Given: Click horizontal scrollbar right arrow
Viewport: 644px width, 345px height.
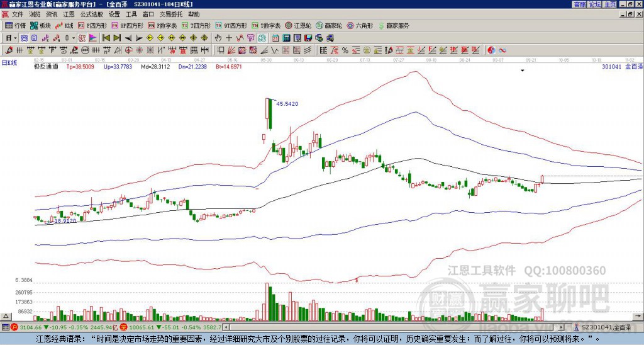Looking at the screenshot, I should point(561,327).
